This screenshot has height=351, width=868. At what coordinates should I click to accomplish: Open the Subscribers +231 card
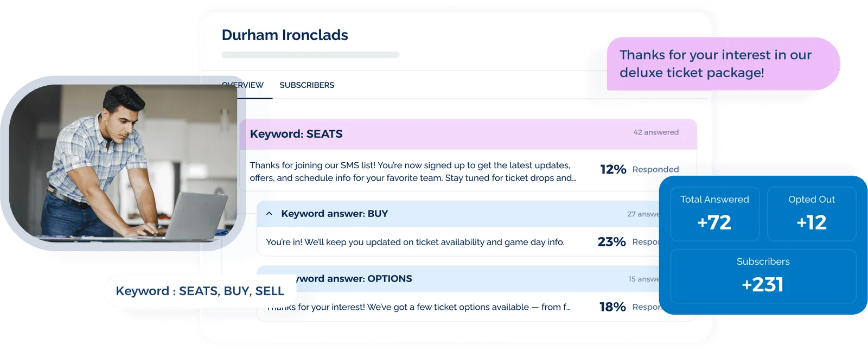[763, 276]
